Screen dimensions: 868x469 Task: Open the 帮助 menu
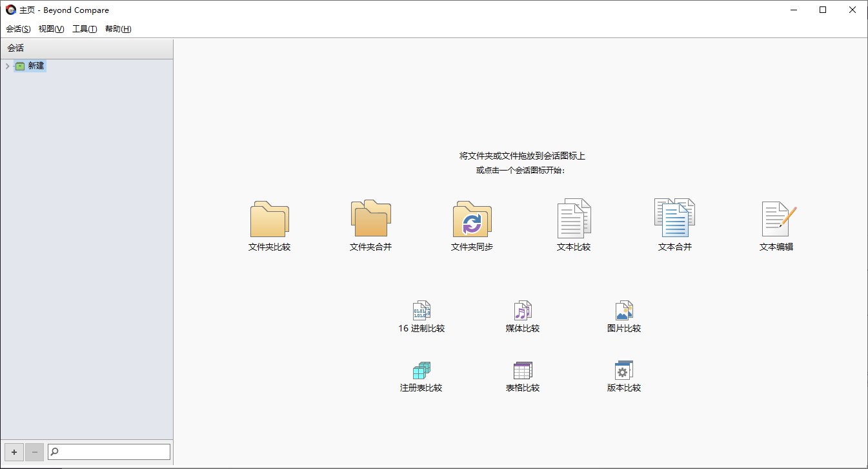[118, 29]
